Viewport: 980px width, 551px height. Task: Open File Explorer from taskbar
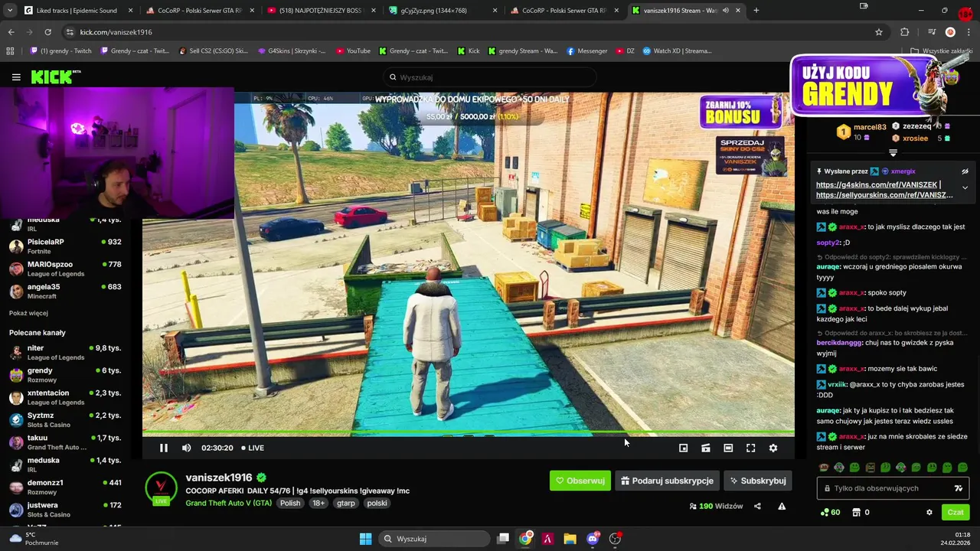tap(570, 539)
